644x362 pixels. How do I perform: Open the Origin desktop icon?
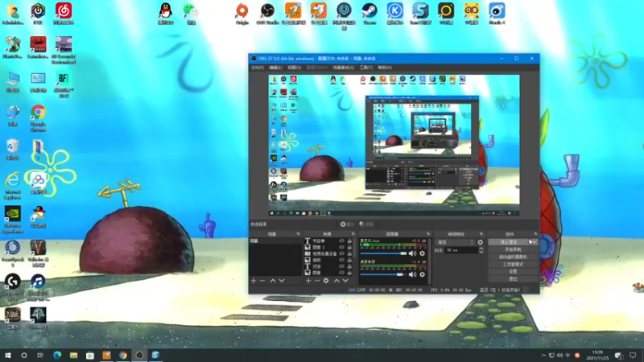click(x=242, y=14)
